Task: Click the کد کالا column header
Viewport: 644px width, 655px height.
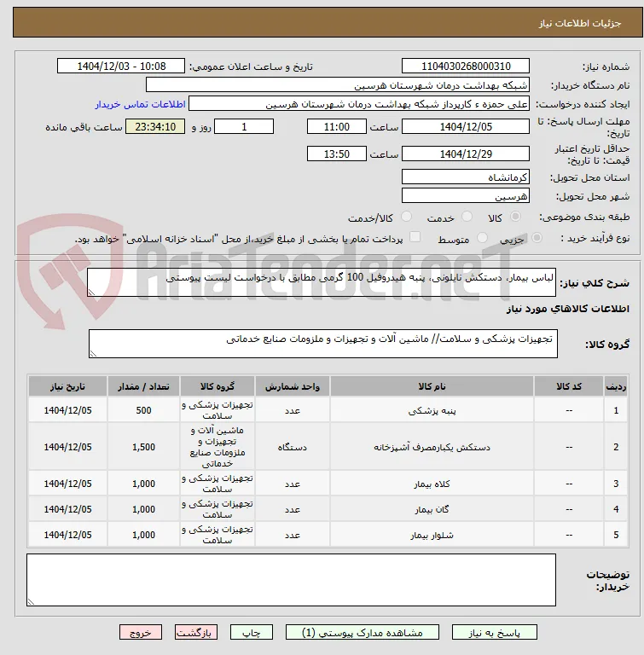Action: (569, 386)
